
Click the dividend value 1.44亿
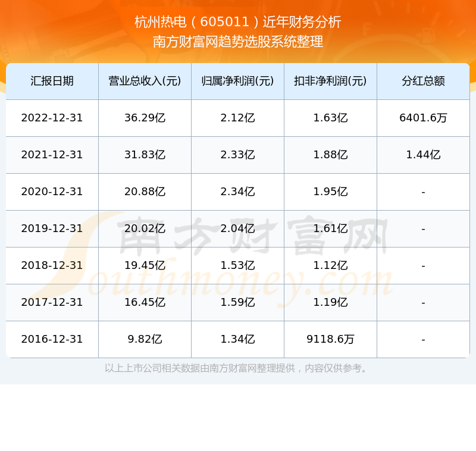(x=423, y=155)
